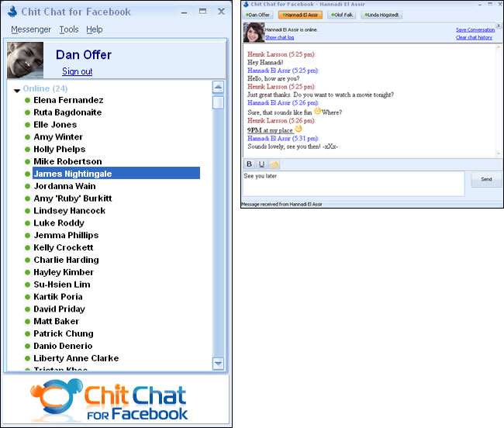Click Hannadi El Assir's profile picture

[254, 33]
